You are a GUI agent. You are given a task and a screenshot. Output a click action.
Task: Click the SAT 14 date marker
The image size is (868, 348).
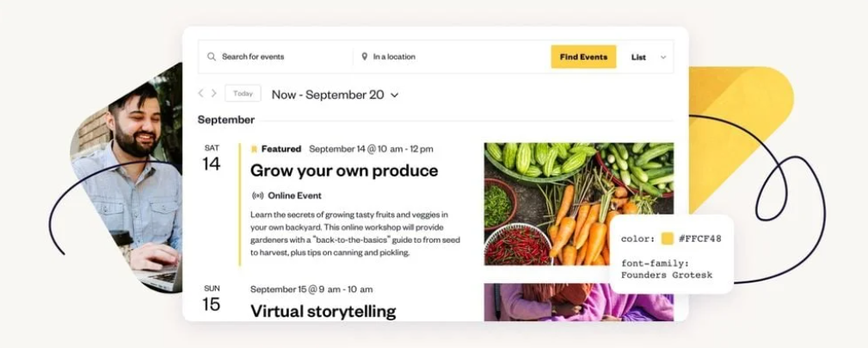(212, 158)
